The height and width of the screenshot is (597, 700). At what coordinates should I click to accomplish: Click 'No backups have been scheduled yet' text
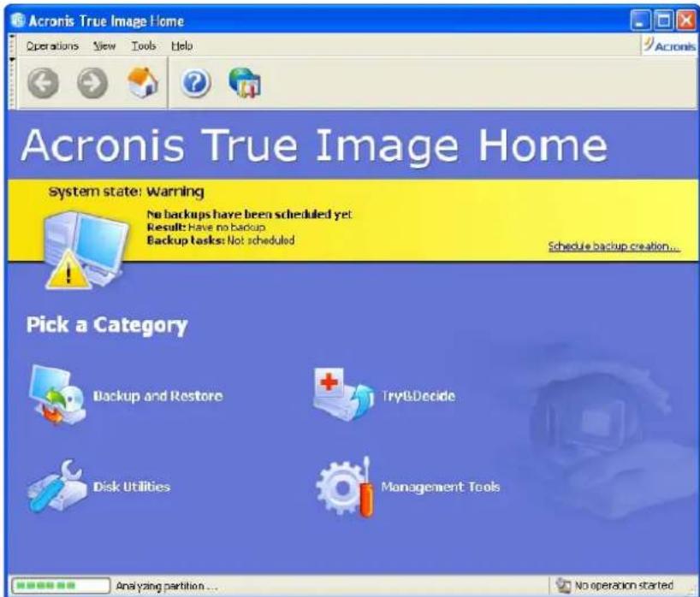tap(249, 214)
